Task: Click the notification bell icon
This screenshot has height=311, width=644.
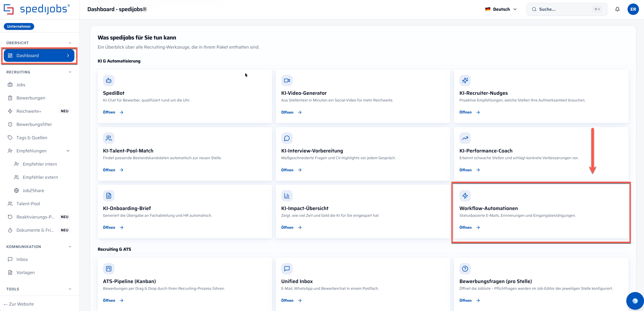Action: point(617,9)
